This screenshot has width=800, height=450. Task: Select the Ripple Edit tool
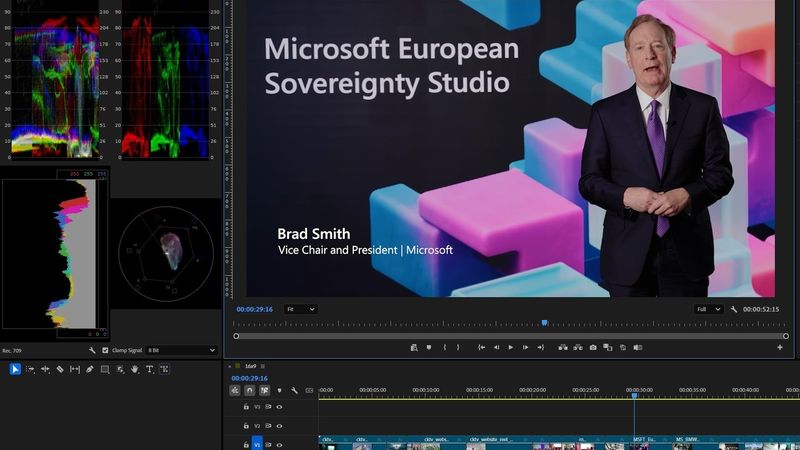[x=45, y=369]
